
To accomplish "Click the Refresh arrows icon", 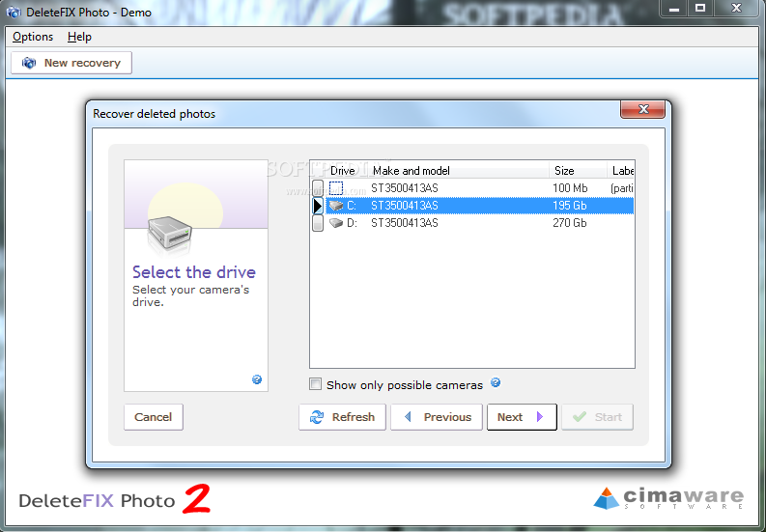I will tap(317, 417).
